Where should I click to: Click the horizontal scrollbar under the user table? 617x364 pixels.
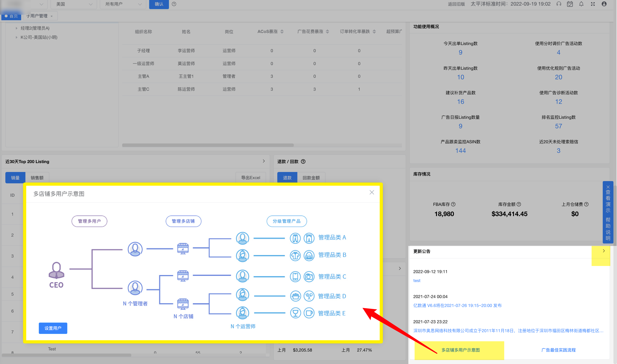208,145
